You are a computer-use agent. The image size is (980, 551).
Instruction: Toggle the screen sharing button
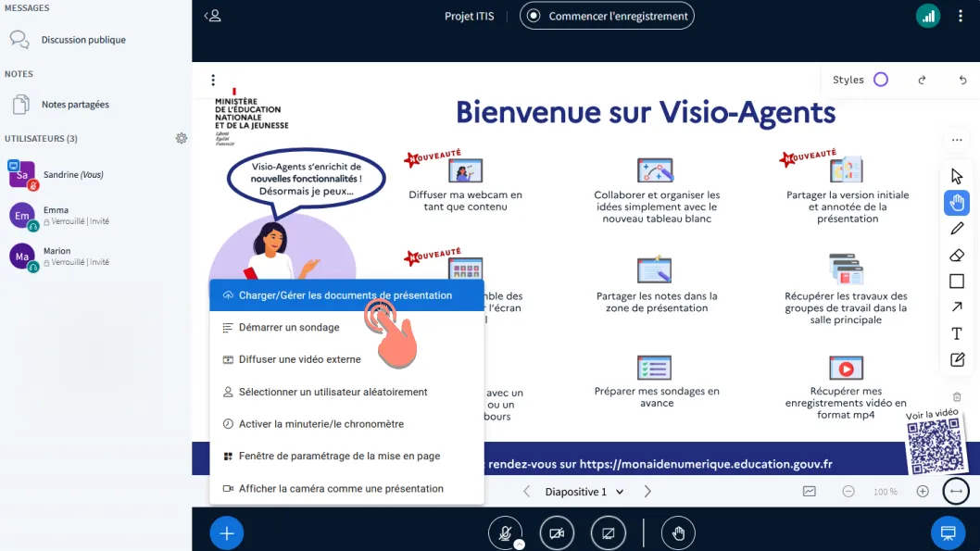[609, 532]
